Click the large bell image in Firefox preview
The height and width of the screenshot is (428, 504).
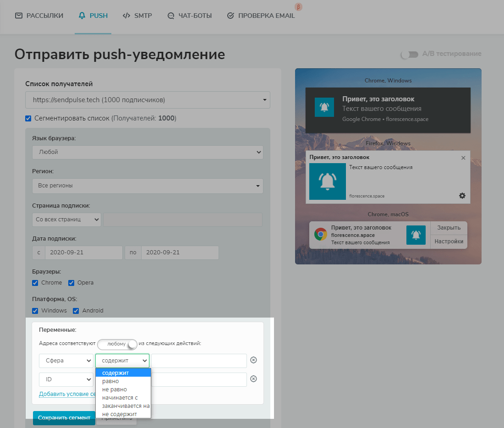(x=327, y=181)
